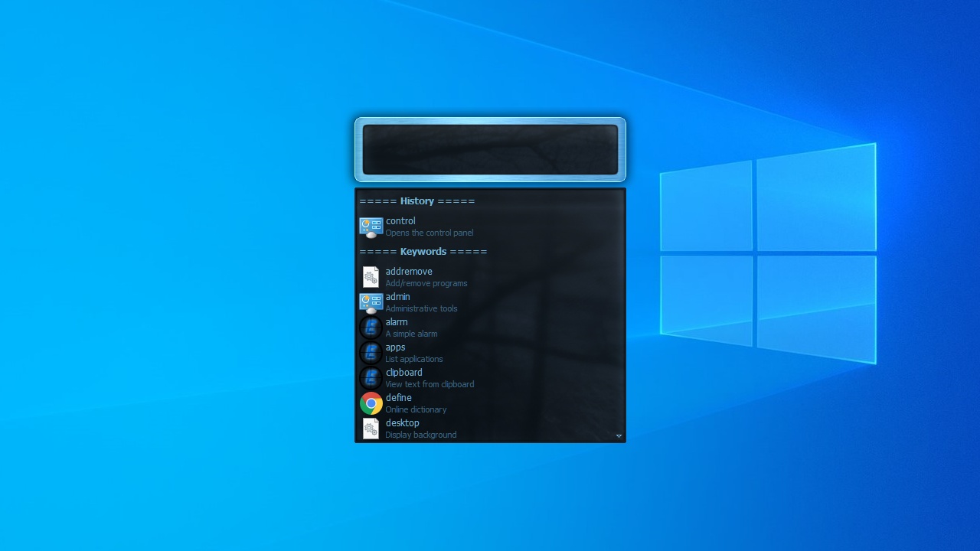
Task: Click the '===== Keywords =====' header
Action: coord(423,252)
